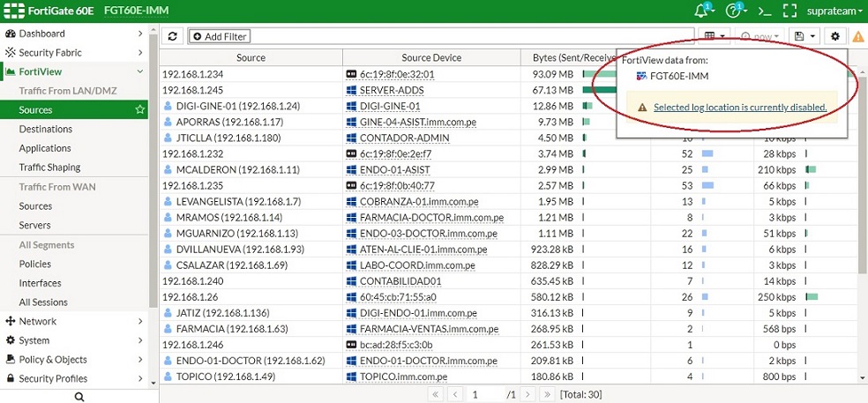Click the System gear icon in sidebar

tap(10, 340)
